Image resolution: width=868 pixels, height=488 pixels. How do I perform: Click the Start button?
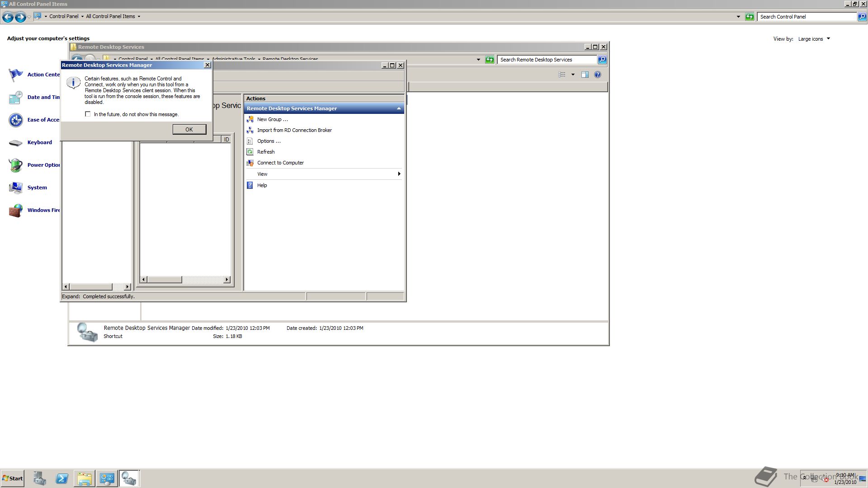(x=12, y=479)
